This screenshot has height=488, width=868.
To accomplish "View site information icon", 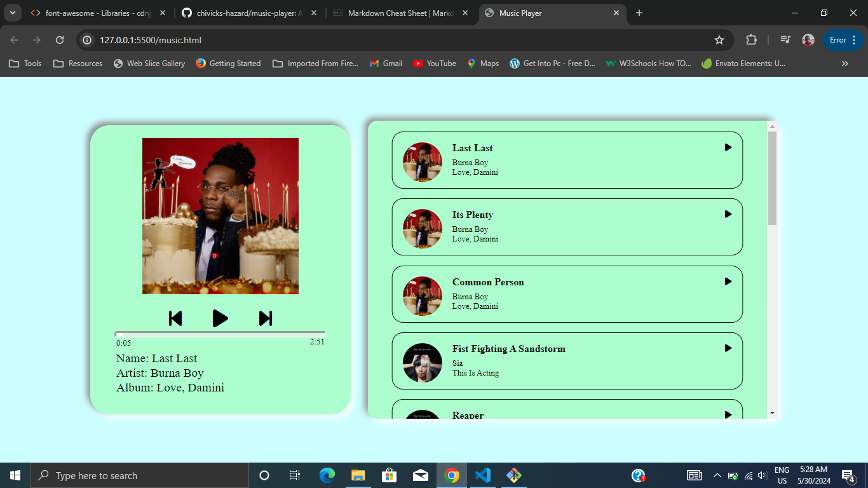I will (88, 40).
